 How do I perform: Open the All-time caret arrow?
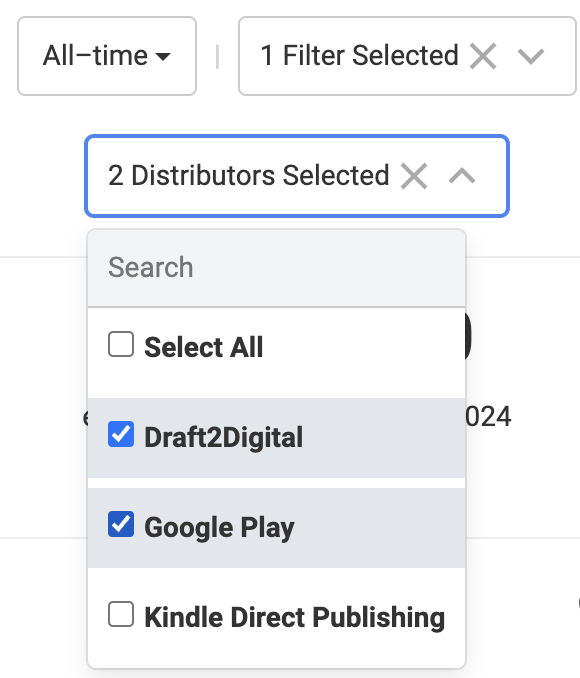(163, 56)
